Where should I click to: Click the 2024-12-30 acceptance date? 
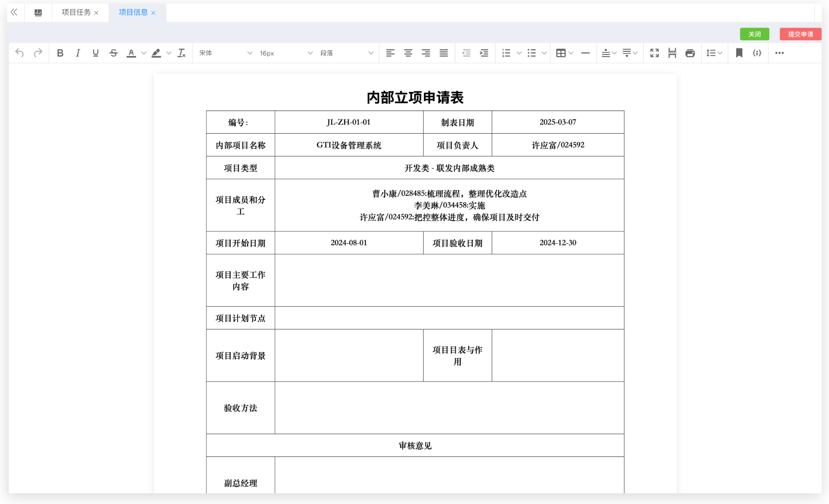558,243
